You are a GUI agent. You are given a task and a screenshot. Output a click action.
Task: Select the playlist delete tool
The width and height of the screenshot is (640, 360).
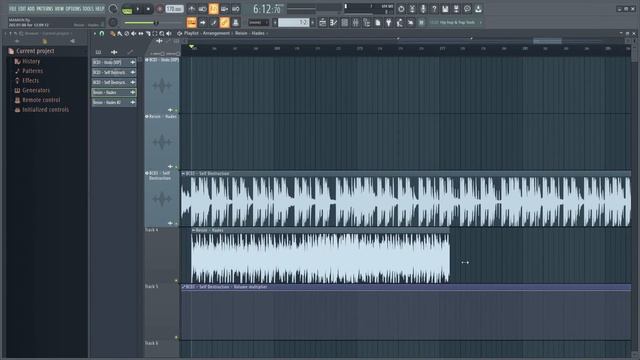[127, 33]
